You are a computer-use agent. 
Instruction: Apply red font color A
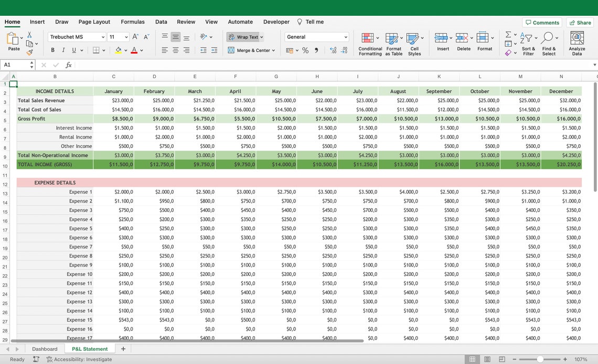point(134,50)
